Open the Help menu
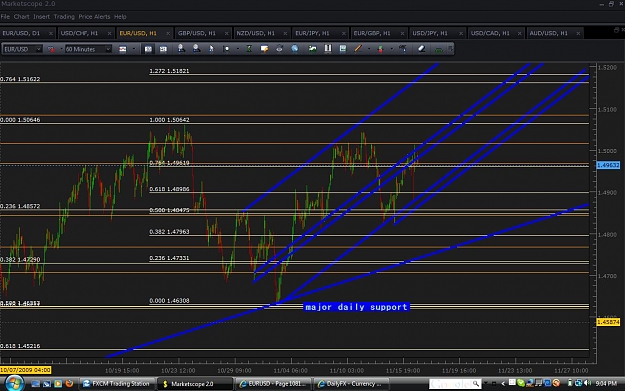The width and height of the screenshot is (625, 391). pos(120,17)
